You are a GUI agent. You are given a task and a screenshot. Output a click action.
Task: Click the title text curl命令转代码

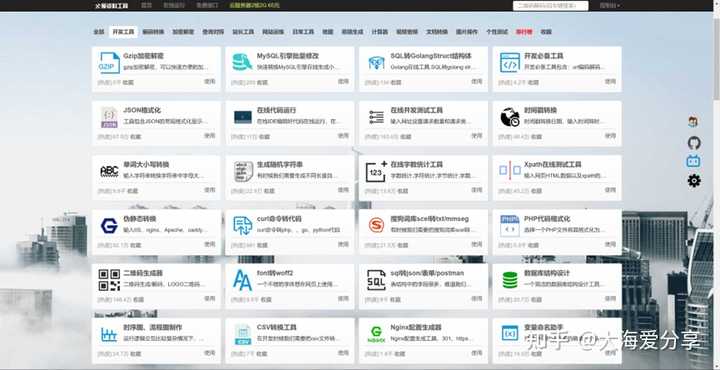tap(279, 219)
